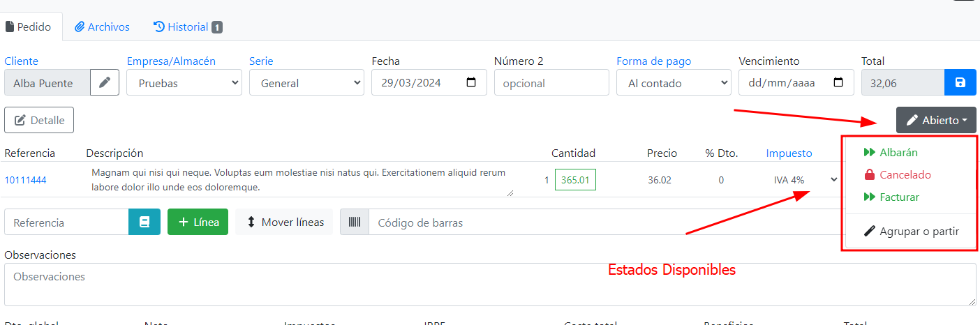Click the Detalle button
The width and height of the screenshot is (980, 325).
[x=39, y=120]
